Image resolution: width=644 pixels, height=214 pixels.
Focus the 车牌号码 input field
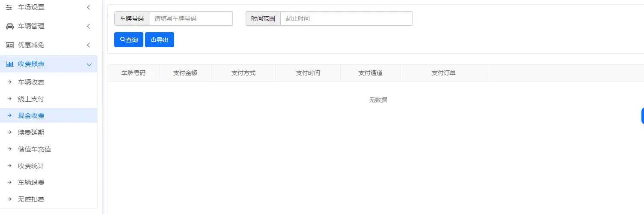click(190, 18)
